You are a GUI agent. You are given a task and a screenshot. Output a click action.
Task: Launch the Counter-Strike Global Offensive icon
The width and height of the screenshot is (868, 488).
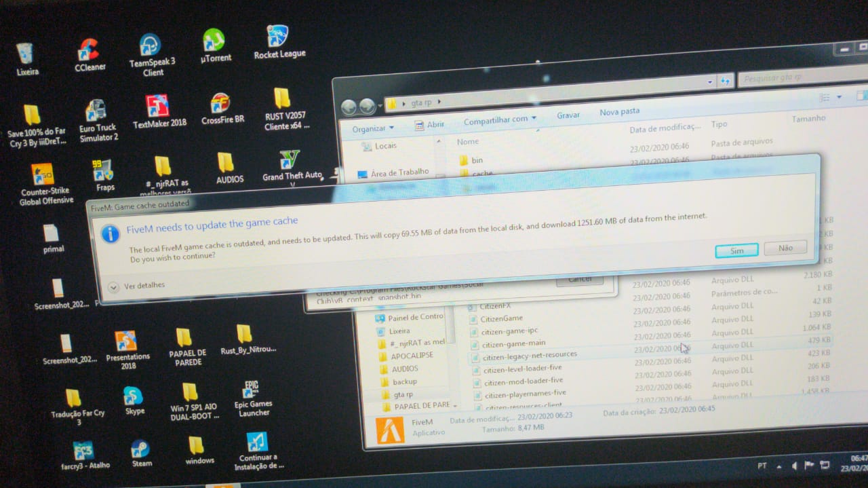point(45,184)
